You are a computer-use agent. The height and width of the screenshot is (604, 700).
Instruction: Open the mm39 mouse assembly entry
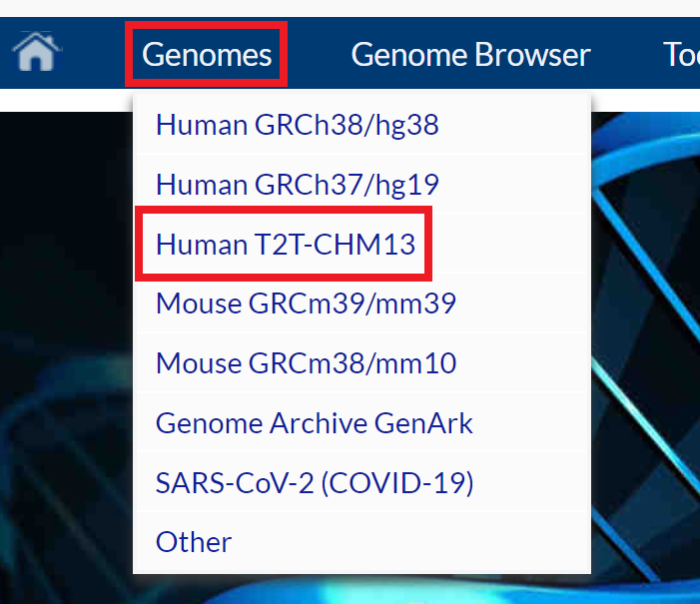point(306,302)
